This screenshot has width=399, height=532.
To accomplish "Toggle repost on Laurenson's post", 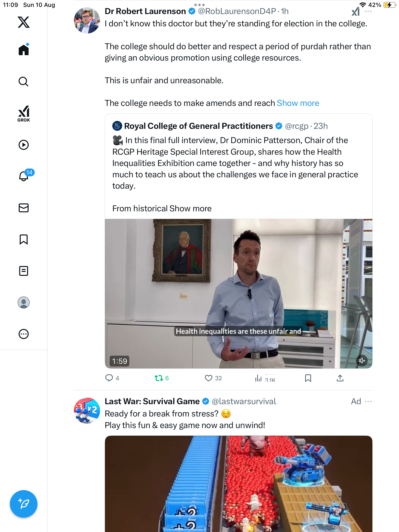I will (x=159, y=378).
